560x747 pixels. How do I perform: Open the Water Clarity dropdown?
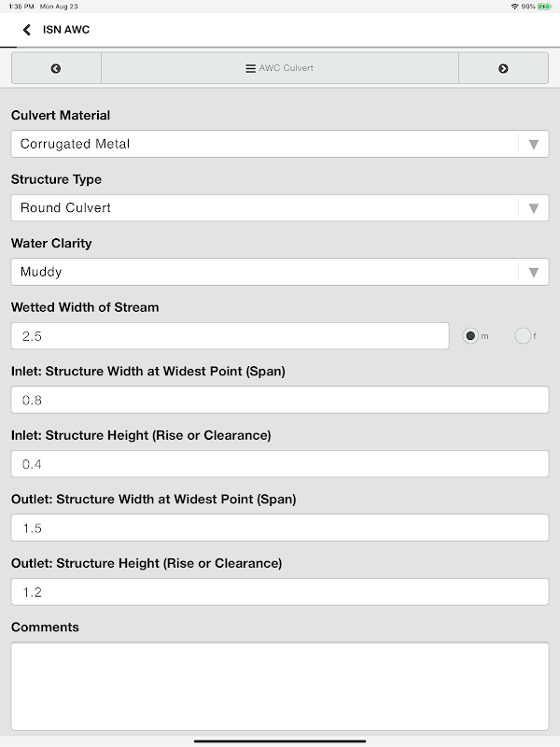(x=279, y=272)
